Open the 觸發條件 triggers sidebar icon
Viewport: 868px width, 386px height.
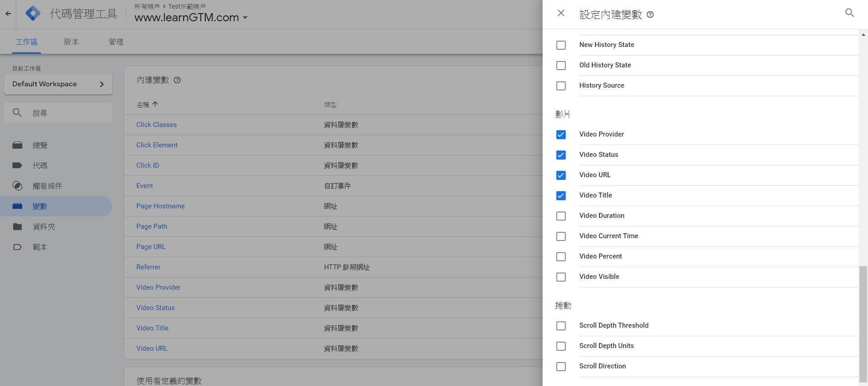17,186
